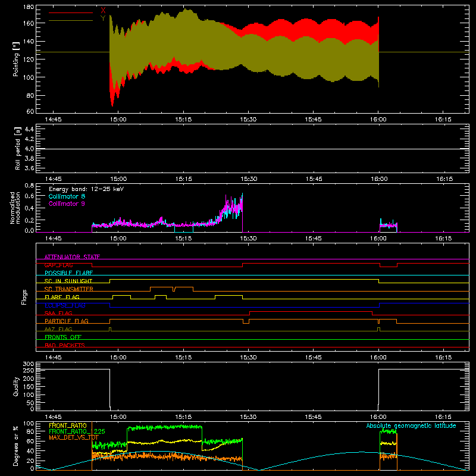Click the 0.4 tick value on modulation axis
Viewport: 476px width, 476px height.
(29, 208)
